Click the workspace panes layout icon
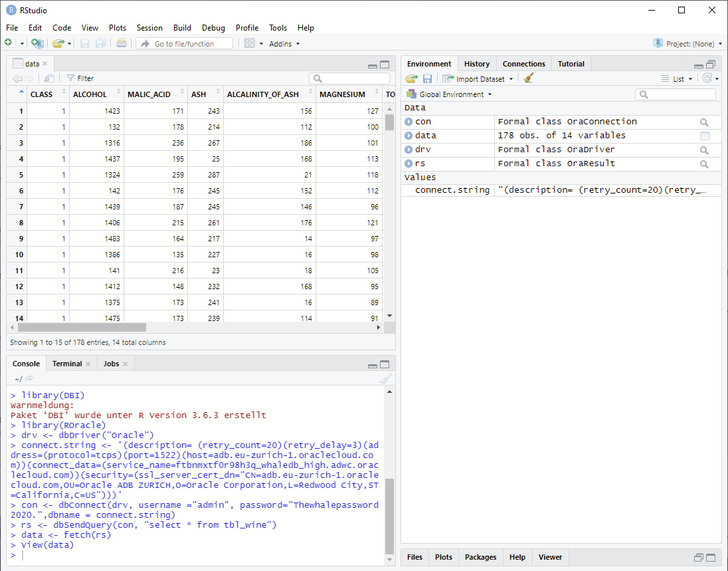The height and width of the screenshot is (571, 728). (250, 43)
